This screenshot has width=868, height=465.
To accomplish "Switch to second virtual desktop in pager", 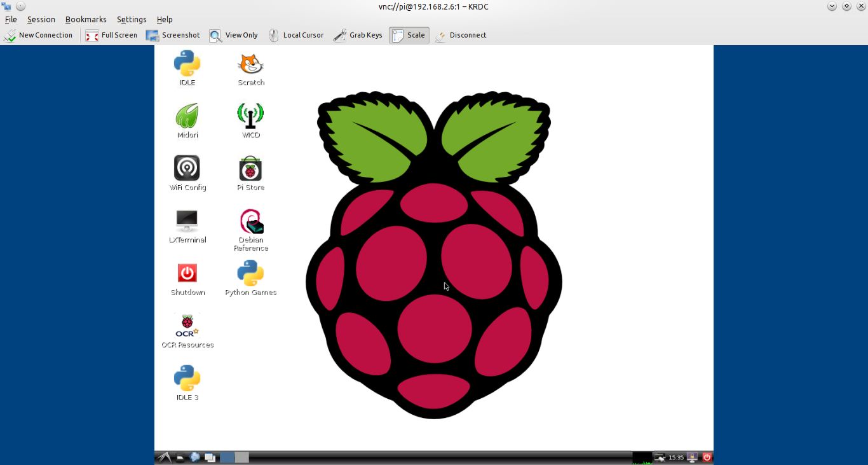I will click(241, 457).
